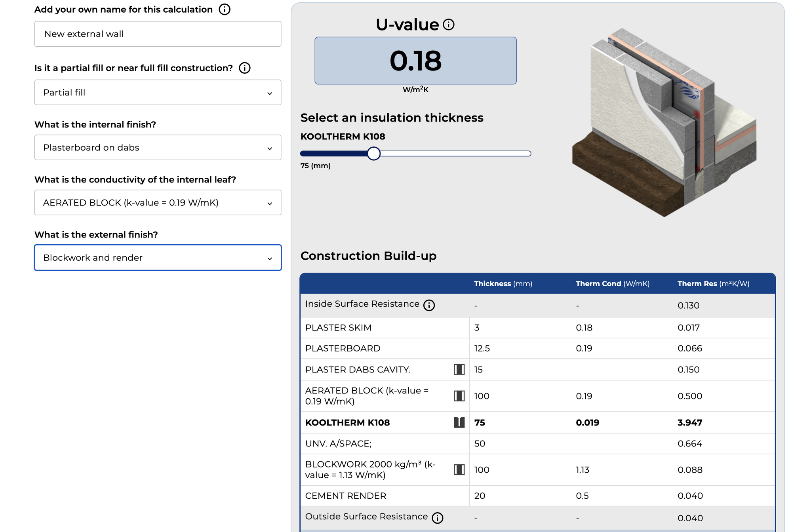The height and width of the screenshot is (532, 811).
Task: Click the wall construction 3D illustration
Action: tap(664, 122)
